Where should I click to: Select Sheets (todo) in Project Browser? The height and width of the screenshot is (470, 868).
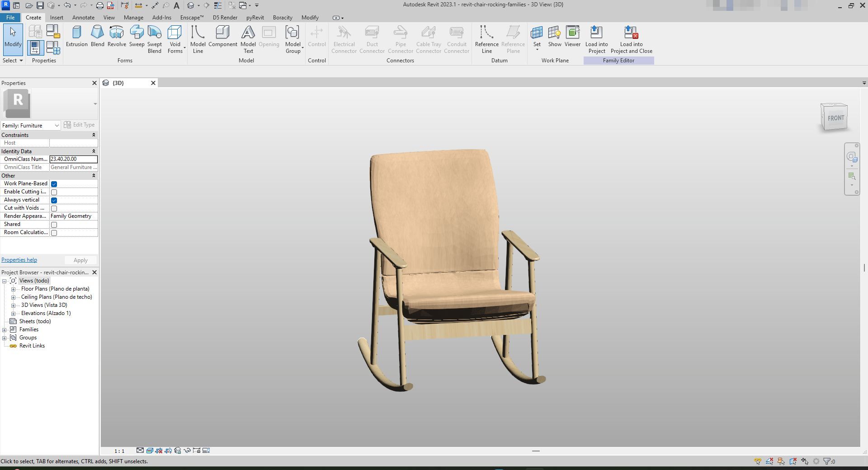click(35, 321)
